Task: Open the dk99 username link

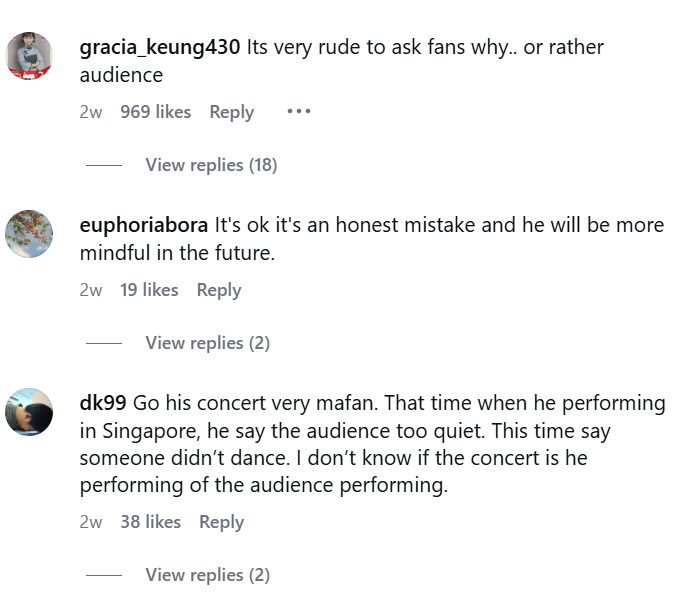Action: (x=102, y=403)
